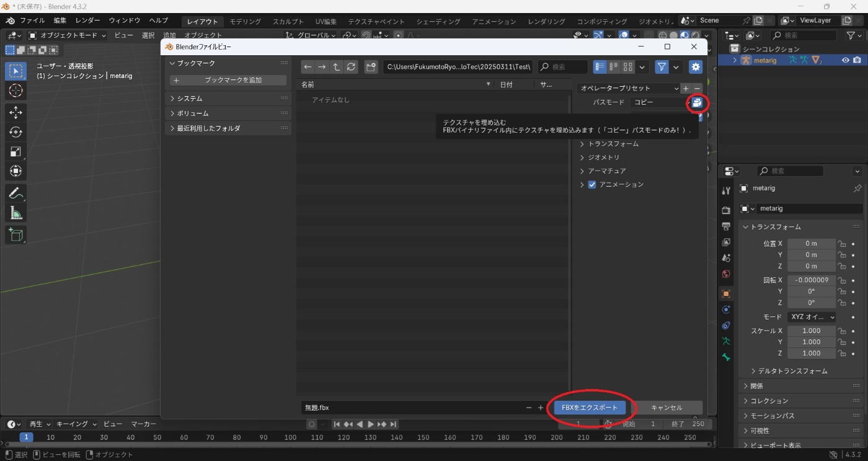This screenshot has width=868, height=461.
Task: Expand the ボリューム sidebar section
Action: tap(228, 114)
